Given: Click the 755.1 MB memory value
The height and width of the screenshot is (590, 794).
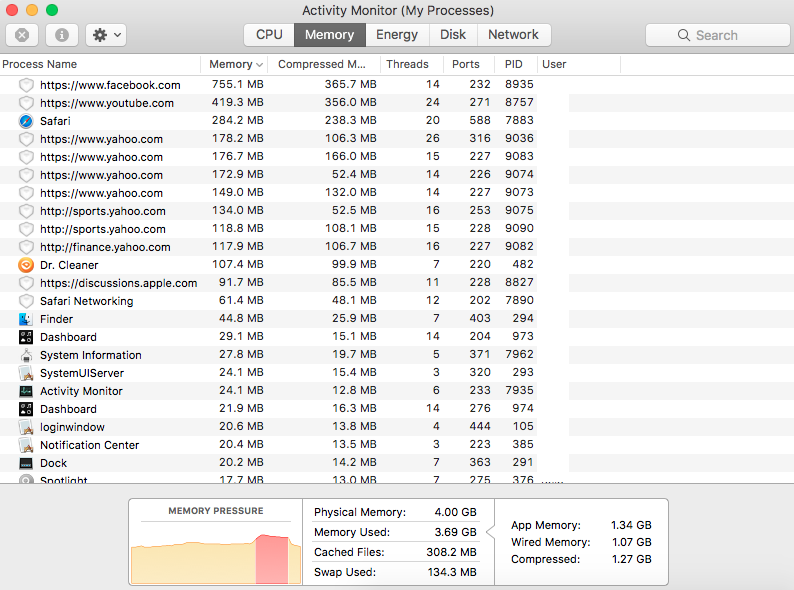Looking at the screenshot, I should [x=237, y=84].
